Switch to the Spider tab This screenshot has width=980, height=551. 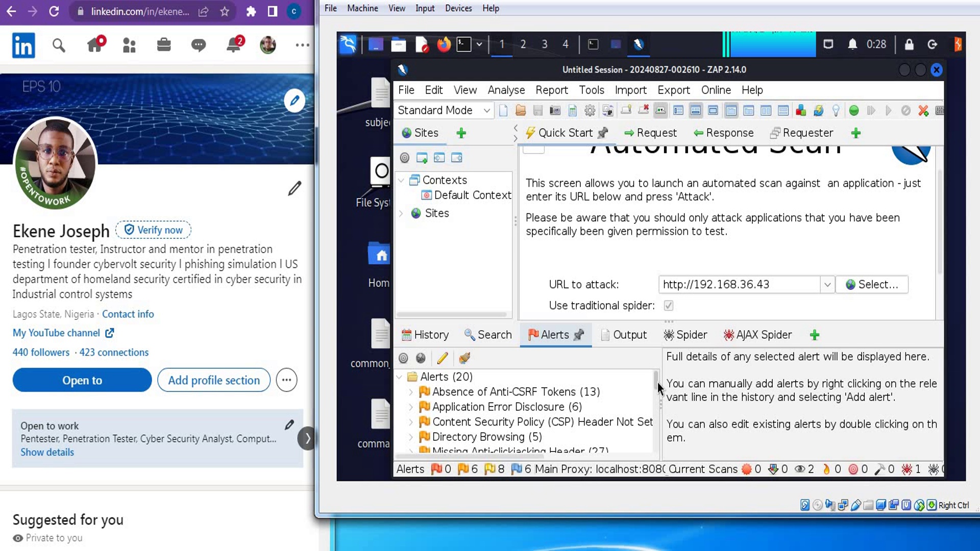tap(685, 335)
